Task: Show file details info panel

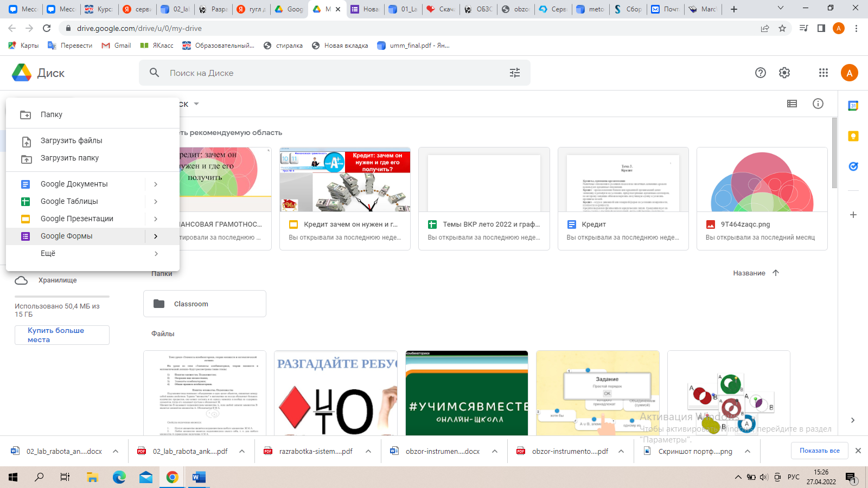Action: [818, 104]
